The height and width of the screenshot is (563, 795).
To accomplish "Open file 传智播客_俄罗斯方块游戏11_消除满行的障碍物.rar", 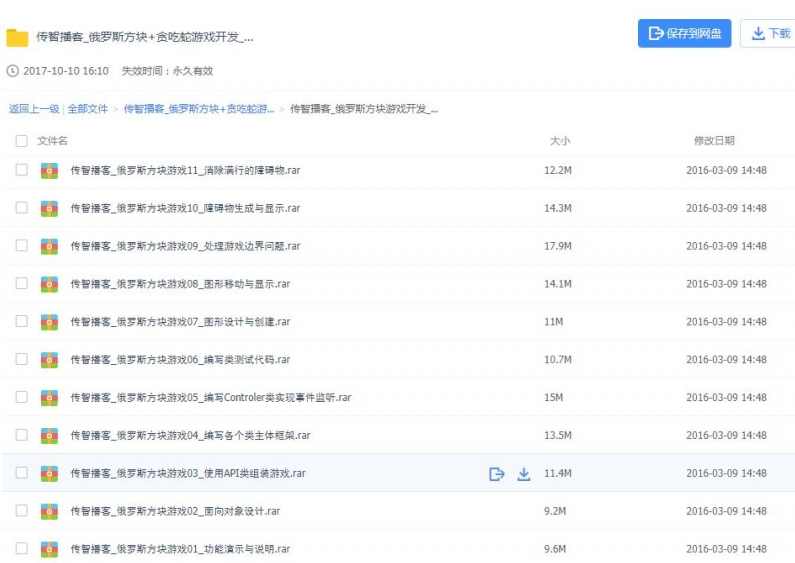I will [185, 170].
